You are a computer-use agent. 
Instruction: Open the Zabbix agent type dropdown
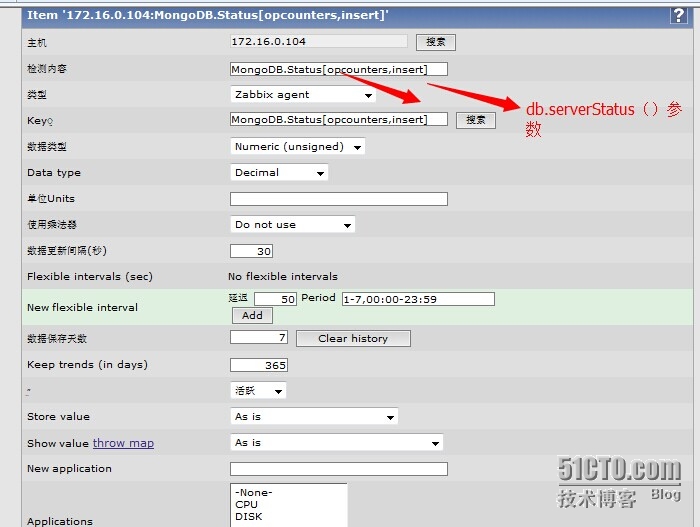(x=303, y=95)
